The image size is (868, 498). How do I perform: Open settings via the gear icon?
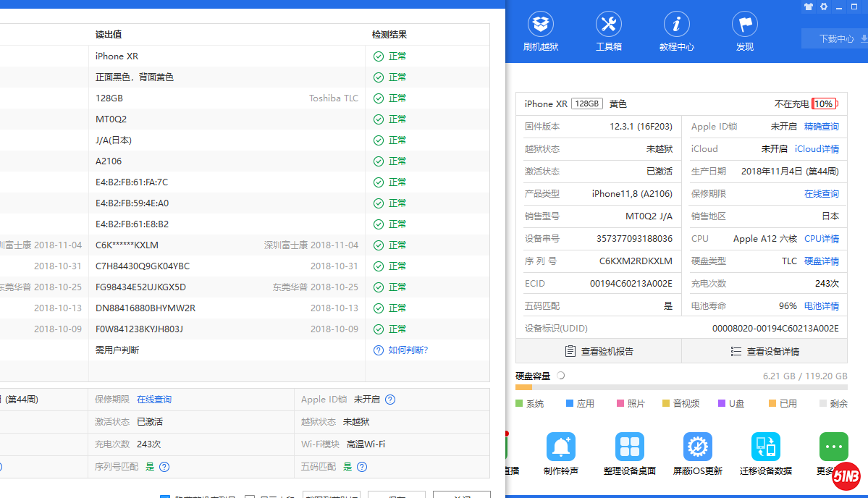[824, 7]
